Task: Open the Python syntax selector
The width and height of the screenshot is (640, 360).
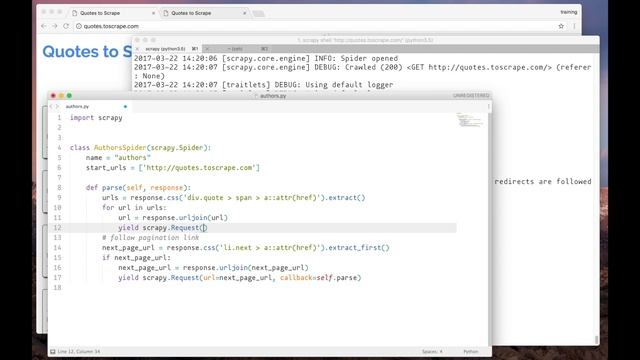Action: [x=471, y=351]
